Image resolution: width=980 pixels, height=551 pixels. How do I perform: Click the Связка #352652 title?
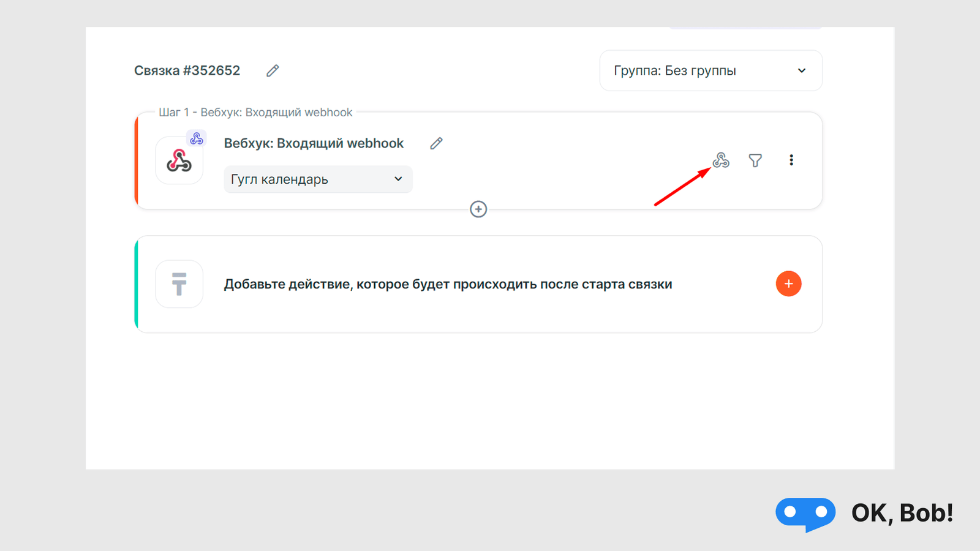point(187,70)
